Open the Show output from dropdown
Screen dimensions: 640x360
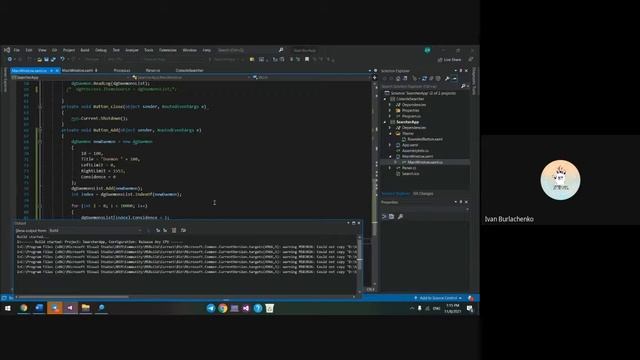[x=96, y=231]
